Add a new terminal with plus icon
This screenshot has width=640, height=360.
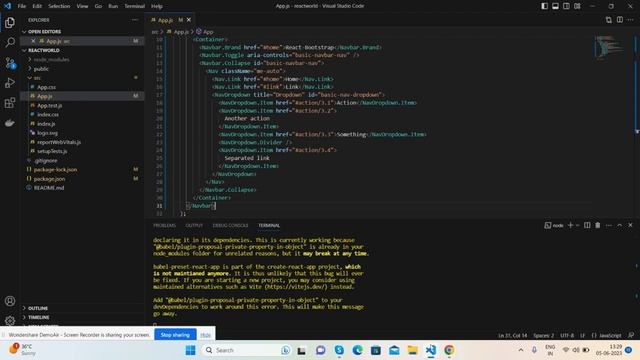click(570, 225)
